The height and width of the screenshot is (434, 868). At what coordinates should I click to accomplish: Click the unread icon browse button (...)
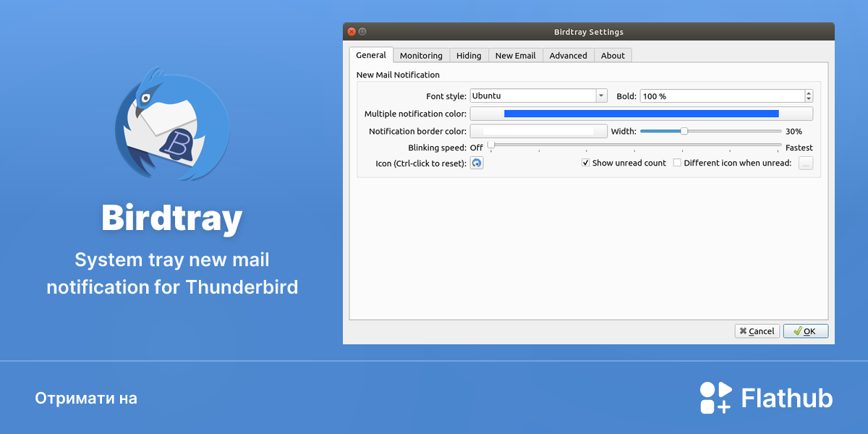tap(806, 163)
